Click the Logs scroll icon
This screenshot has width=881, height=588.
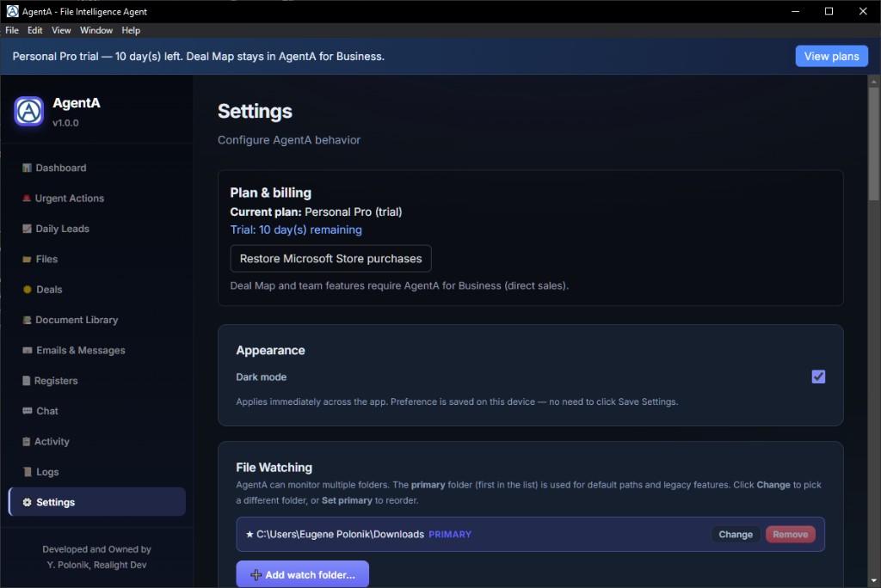pyautogui.click(x=27, y=472)
